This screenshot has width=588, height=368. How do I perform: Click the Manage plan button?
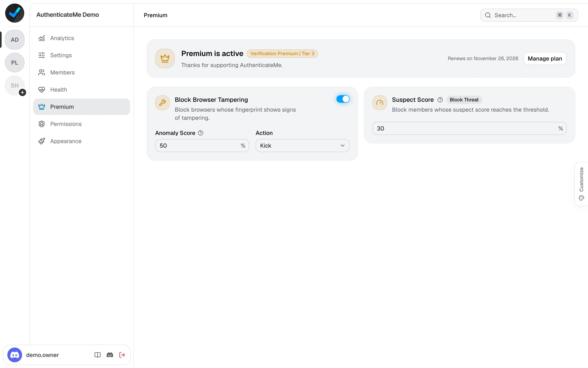[x=545, y=58]
